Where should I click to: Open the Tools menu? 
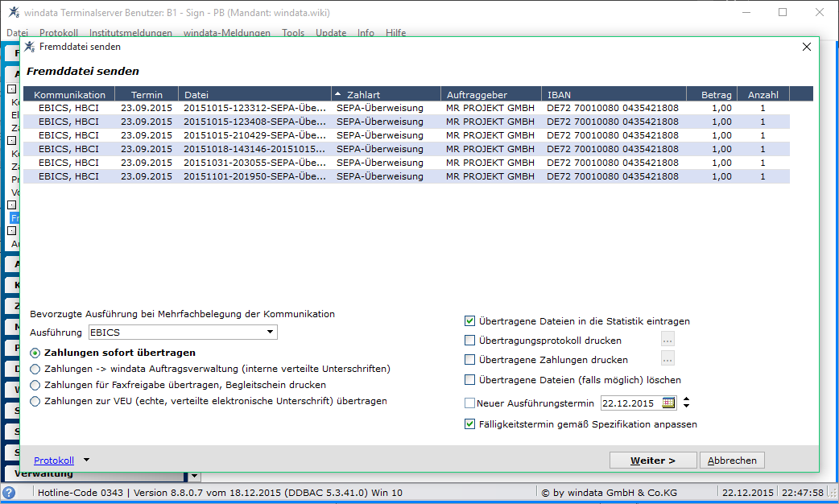[293, 33]
